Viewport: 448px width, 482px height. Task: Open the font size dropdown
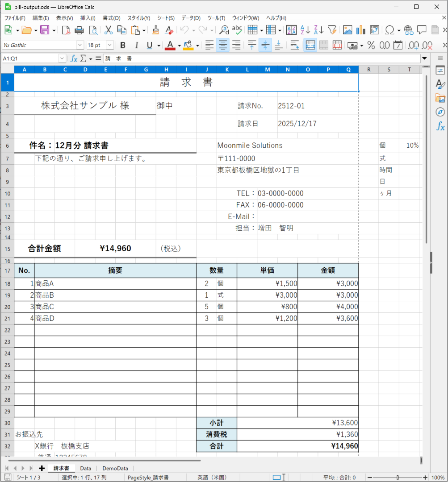click(x=109, y=45)
